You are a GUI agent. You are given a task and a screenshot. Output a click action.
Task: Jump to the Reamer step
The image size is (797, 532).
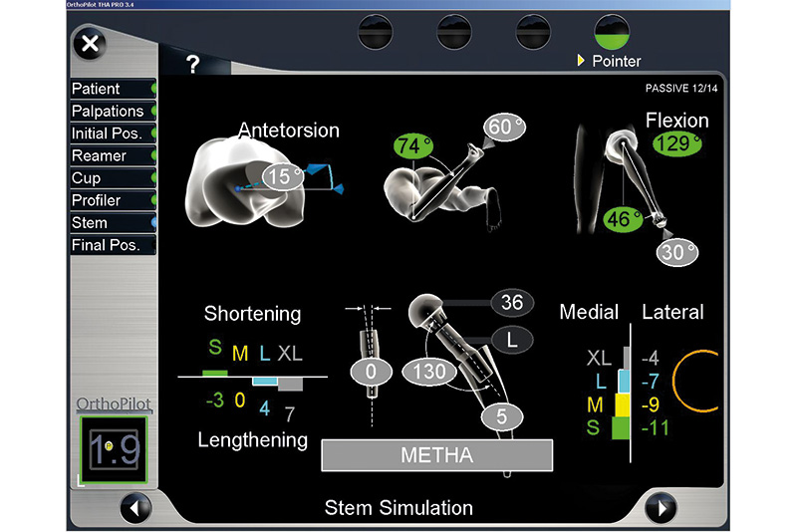tap(113, 156)
